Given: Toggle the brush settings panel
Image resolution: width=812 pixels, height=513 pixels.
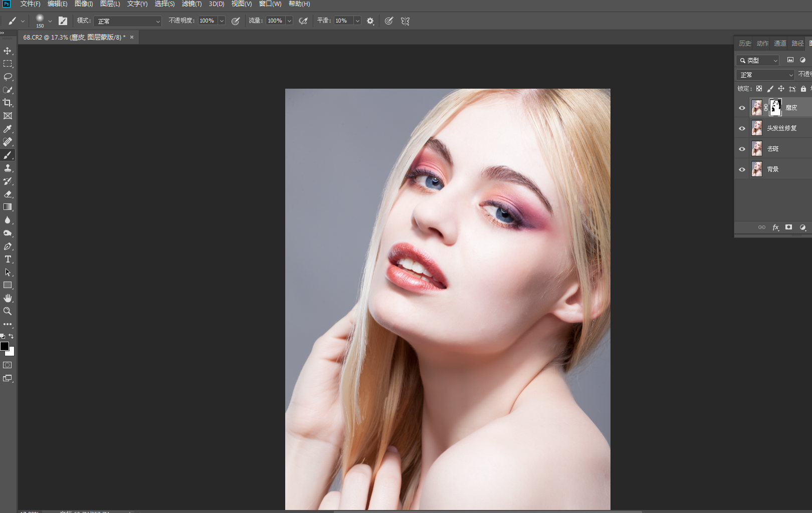Looking at the screenshot, I should (x=63, y=21).
